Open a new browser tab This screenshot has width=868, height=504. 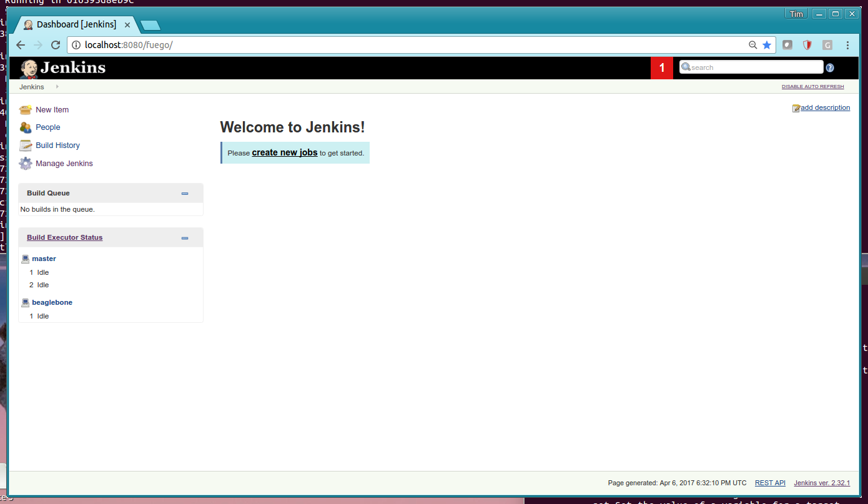click(150, 26)
